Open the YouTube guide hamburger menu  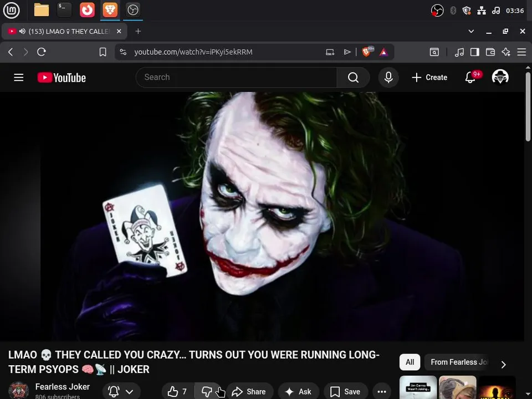19,78
